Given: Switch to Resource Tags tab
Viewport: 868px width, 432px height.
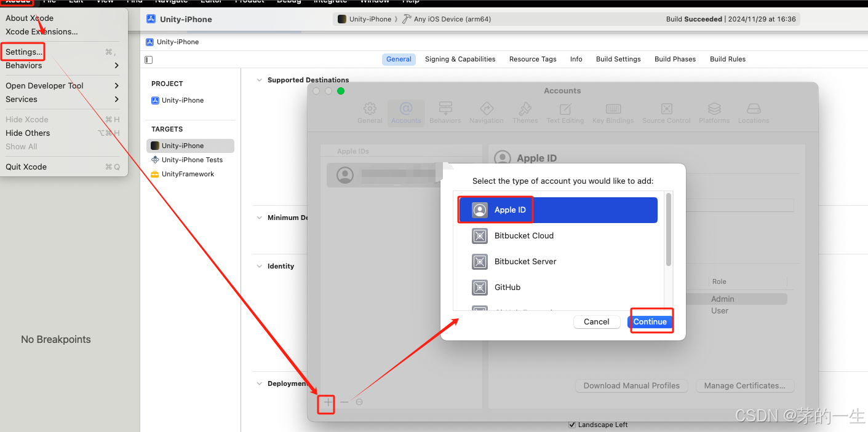Looking at the screenshot, I should tap(533, 59).
